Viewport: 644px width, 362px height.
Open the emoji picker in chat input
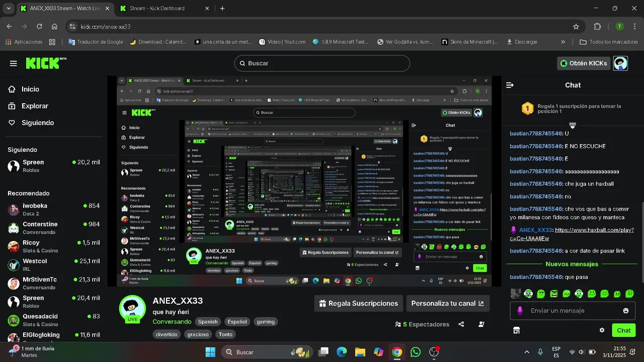(626, 311)
